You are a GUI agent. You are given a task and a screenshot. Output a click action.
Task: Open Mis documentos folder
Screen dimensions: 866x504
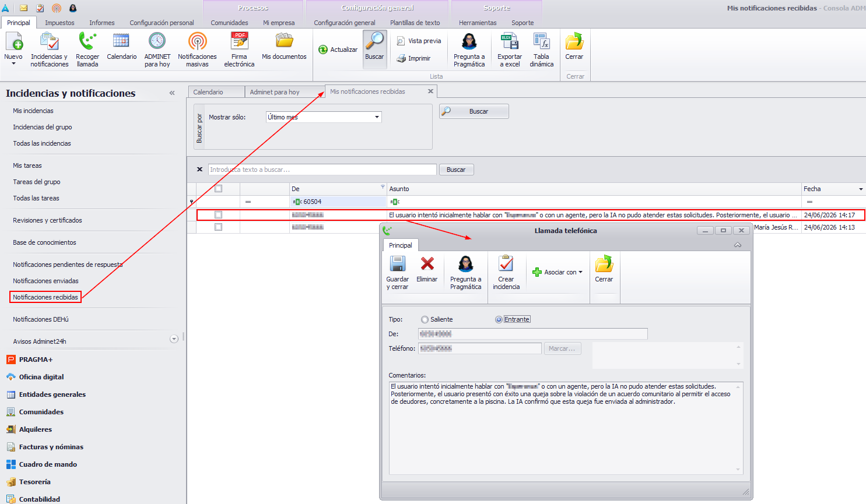tap(284, 47)
